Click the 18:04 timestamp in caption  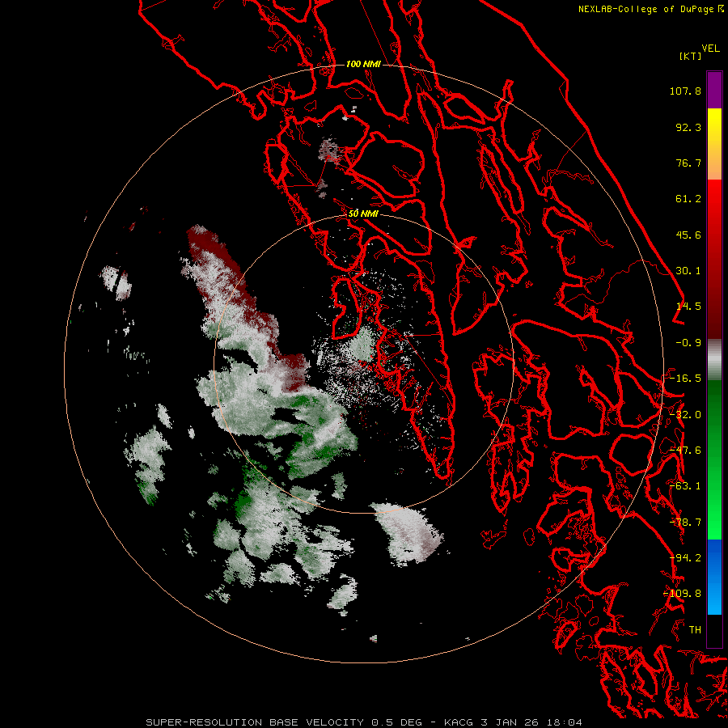coord(565,722)
